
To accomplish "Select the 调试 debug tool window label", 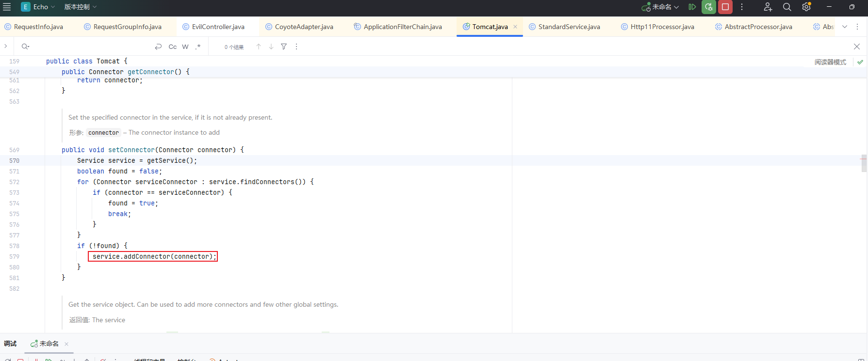I will pyautogui.click(x=10, y=344).
